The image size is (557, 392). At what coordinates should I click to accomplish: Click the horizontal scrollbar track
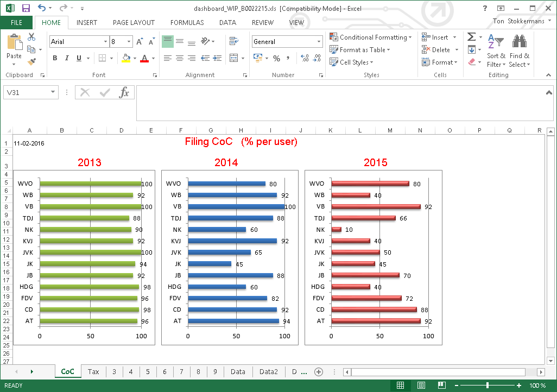coord(438,372)
